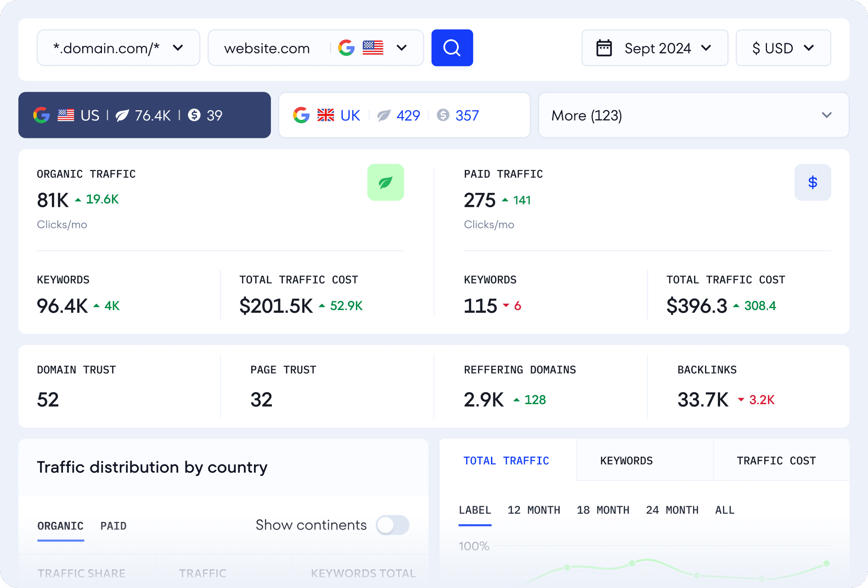Select the ALL chart time range
Image resolution: width=868 pixels, height=588 pixels.
(725, 510)
